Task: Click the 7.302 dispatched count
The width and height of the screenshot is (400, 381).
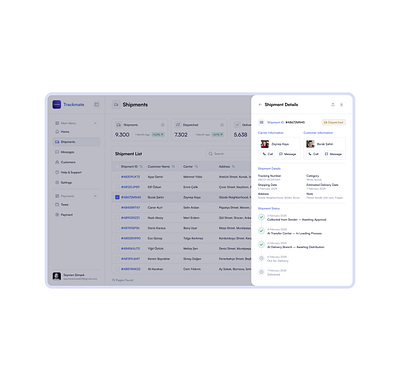Action: [x=181, y=135]
